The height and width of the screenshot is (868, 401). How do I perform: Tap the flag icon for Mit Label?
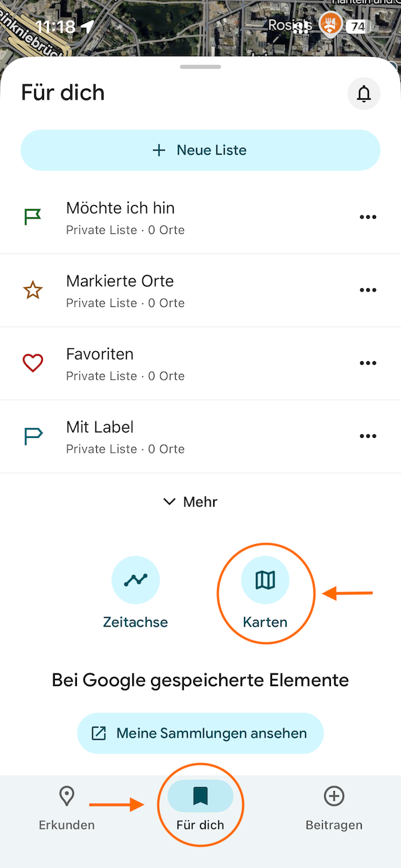point(33,436)
